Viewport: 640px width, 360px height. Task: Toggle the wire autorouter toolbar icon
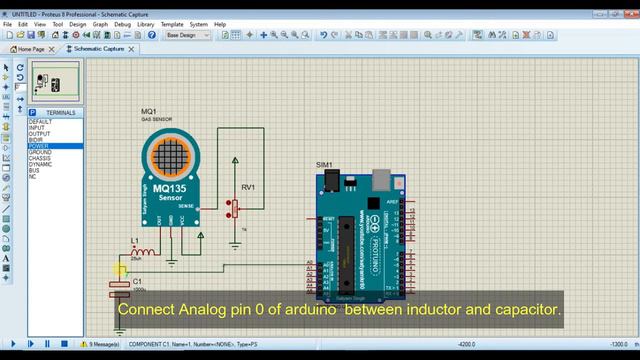[x=477, y=35]
